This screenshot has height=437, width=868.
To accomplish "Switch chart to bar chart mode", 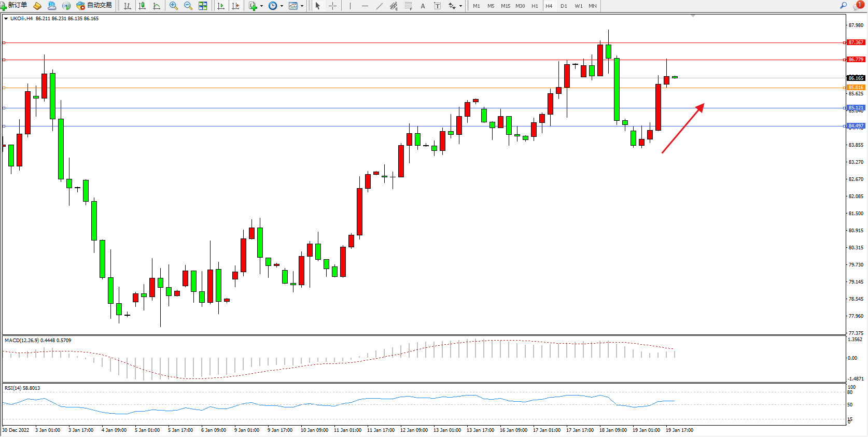I will point(128,6).
